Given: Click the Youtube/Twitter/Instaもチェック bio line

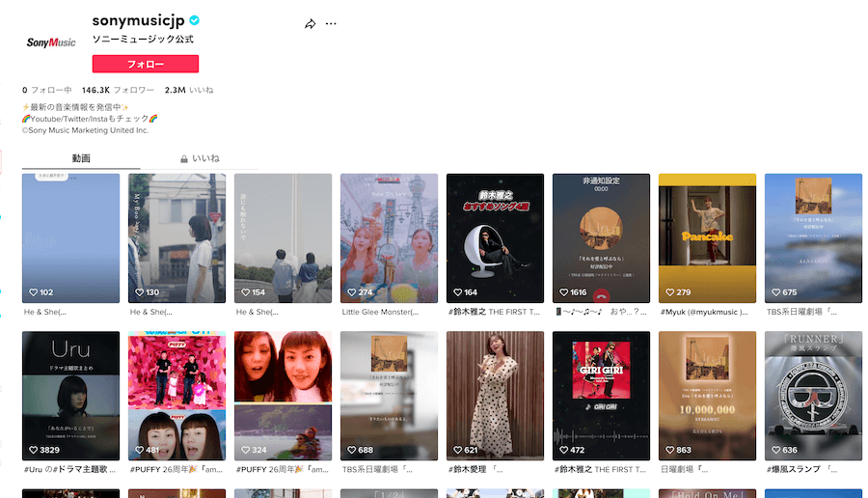Looking at the screenshot, I should tap(90, 119).
